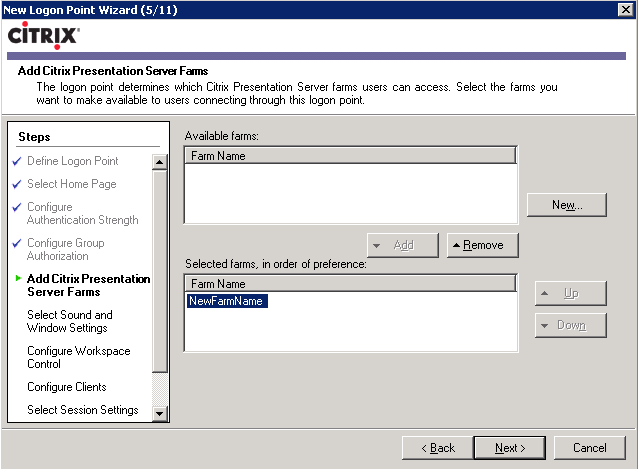638x469 pixels.
Task: Click the Citrix logo
Action: (x=44, y=35)
